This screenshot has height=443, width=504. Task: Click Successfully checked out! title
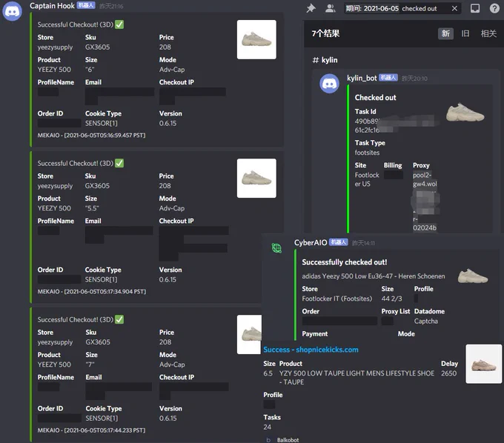coord(344,262)
